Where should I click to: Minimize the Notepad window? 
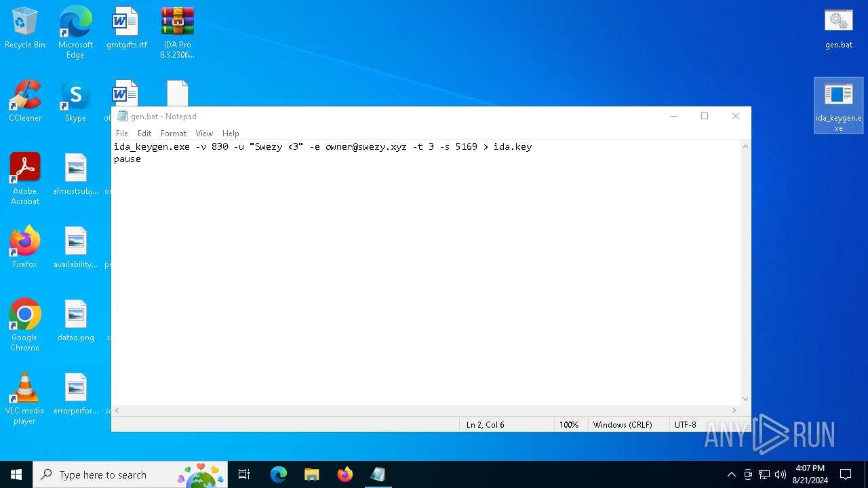coord(674,116)
